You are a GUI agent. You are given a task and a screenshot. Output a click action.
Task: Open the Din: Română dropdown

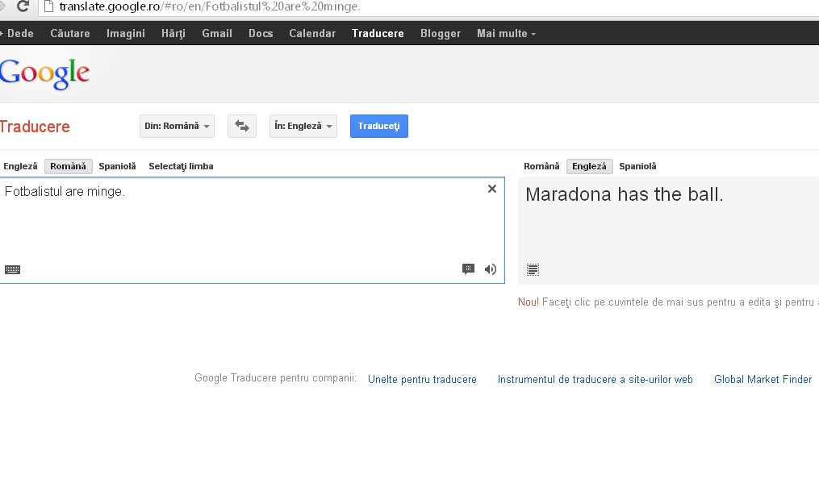pyautogui.click(x=177, y=127)
